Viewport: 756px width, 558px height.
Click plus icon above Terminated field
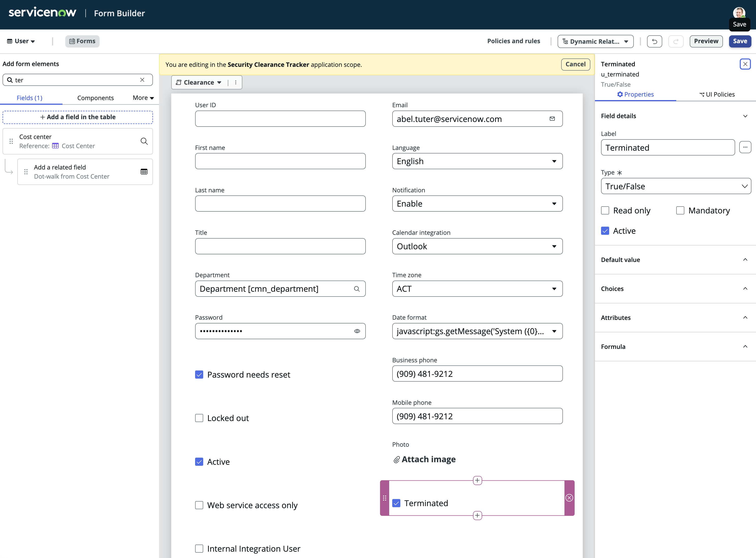[x=477, y=480]
